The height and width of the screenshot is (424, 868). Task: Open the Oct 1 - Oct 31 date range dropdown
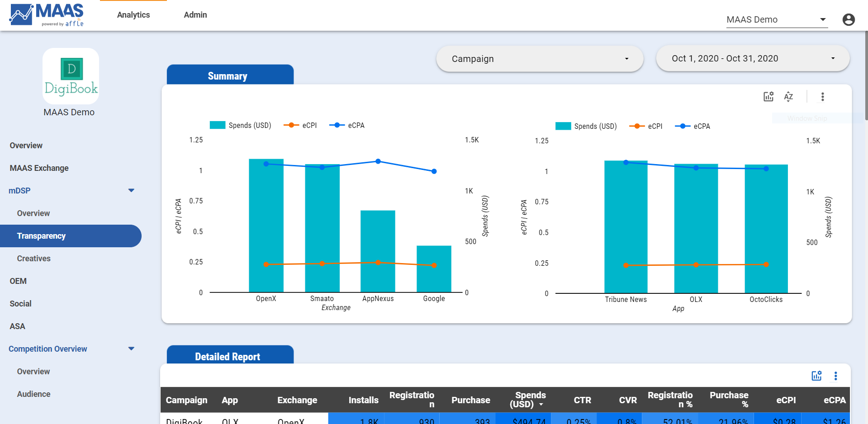[752, 58]
